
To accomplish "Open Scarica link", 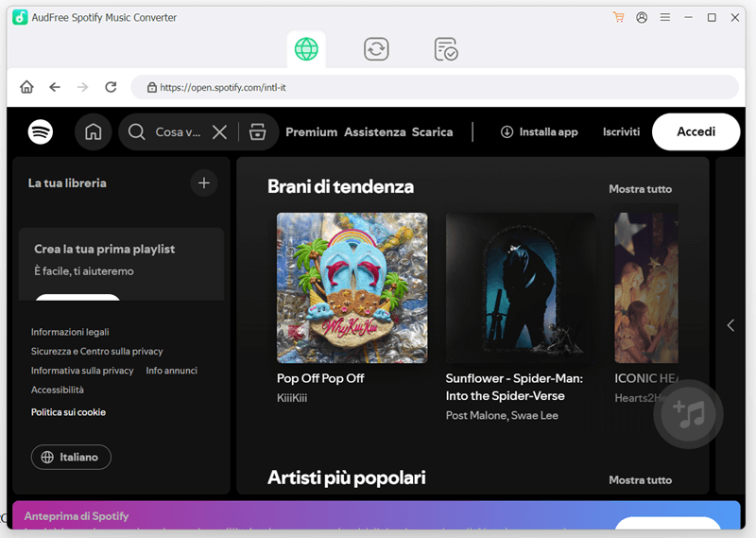I will [x=432, y=132].
